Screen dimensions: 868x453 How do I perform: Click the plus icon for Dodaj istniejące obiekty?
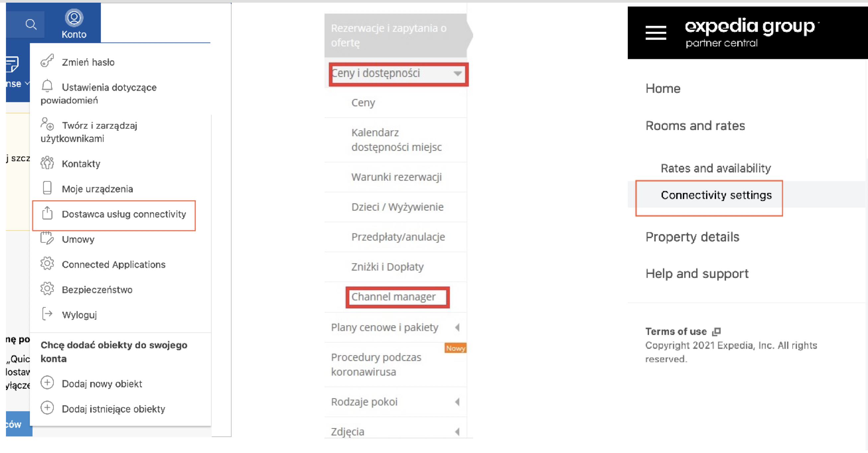pos(47,408)
